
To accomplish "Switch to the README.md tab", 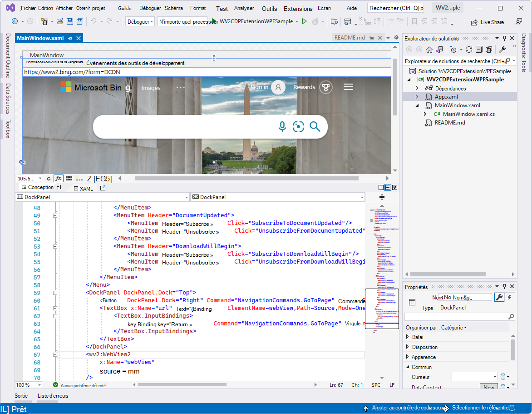I will point(350,38).
